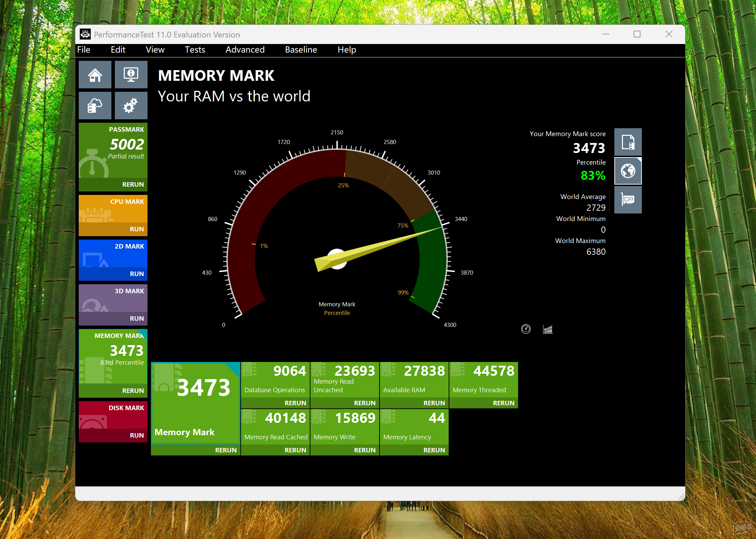Open the cloud baseline management icon
The height and width of the screenshot is (539, 756).
(x=95, y=106)
